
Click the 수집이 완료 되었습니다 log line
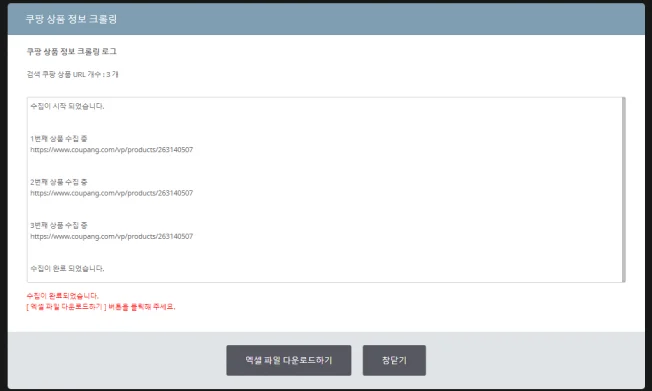pyautogui.click(x=67, y=268)
